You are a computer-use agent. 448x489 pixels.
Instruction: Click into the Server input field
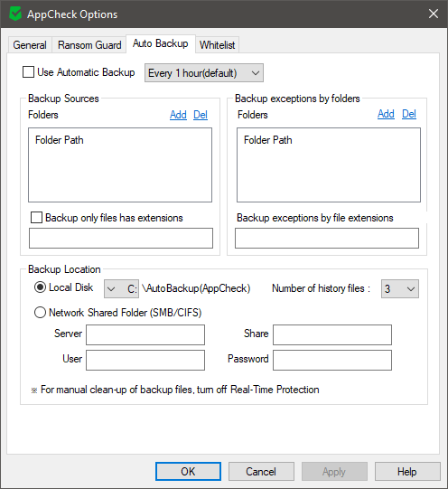click(145, 335)
